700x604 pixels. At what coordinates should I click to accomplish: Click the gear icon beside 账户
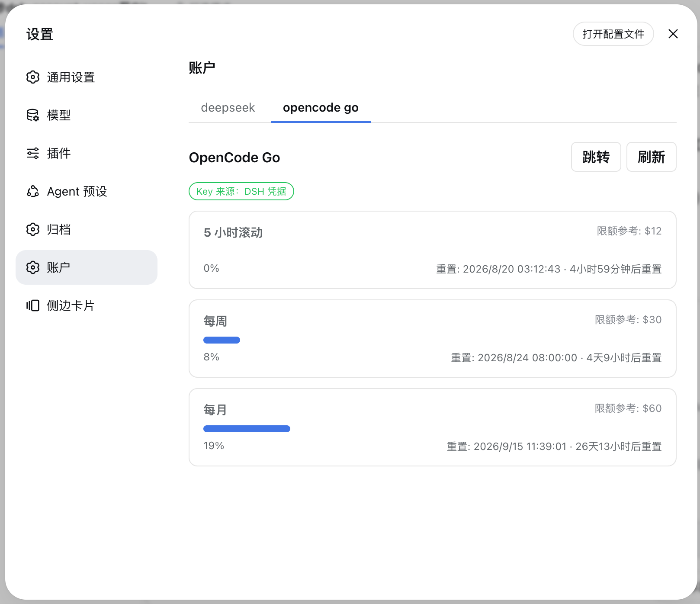point(33,267)
